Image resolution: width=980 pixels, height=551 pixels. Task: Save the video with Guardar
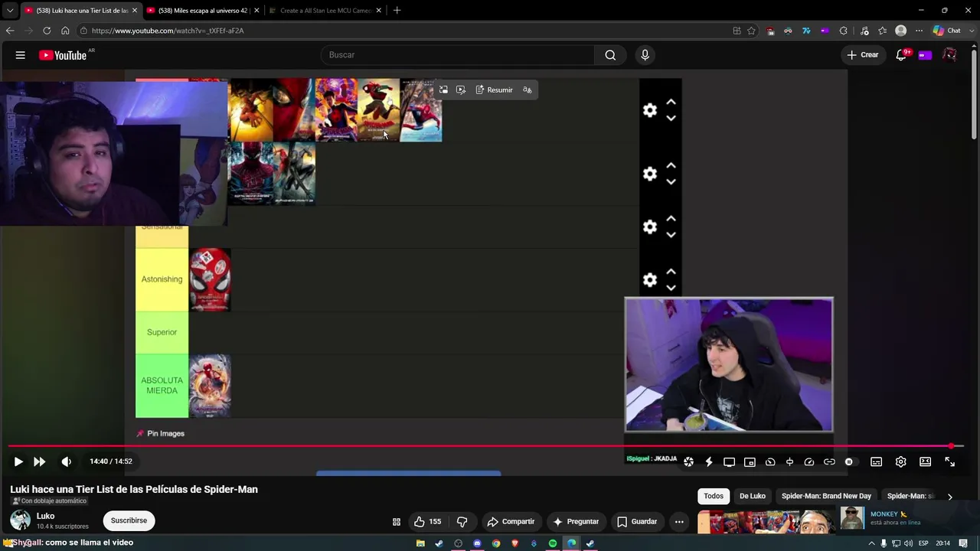(637, 522)
